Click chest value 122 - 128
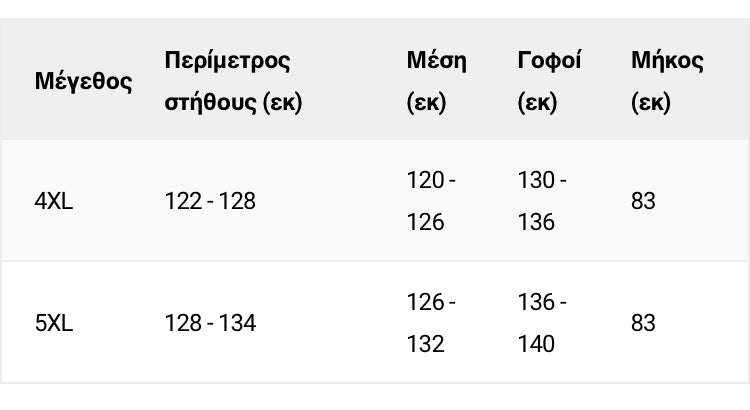Viewport: 750px width, 410px height. [210, 202]
